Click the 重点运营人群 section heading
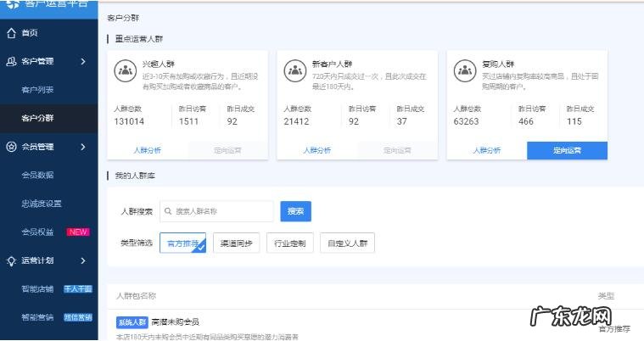The image size is (644, 341). tap(139, 39)
